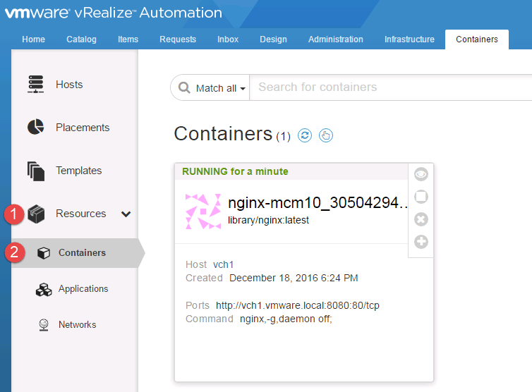Viewport: 532px width, 392px height.
Task: Click the vch1 host link
Action: click(224, 264)
